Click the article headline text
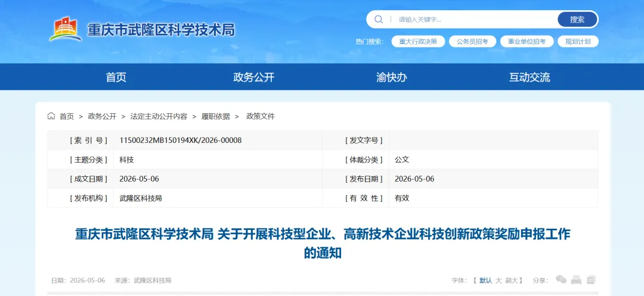The width and height of the screenshot is (644, 296). pos(323,243)
